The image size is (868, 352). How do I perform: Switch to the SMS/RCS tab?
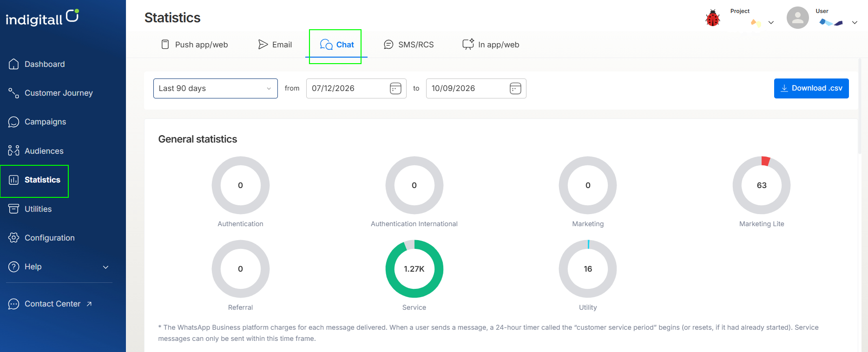pyautogui.click(x=408, y=45)
